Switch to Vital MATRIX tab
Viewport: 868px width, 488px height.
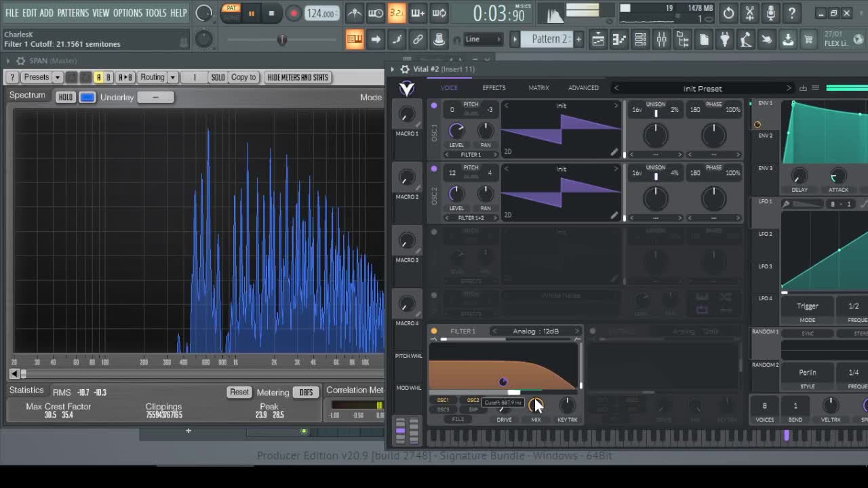tap(539, 88)
